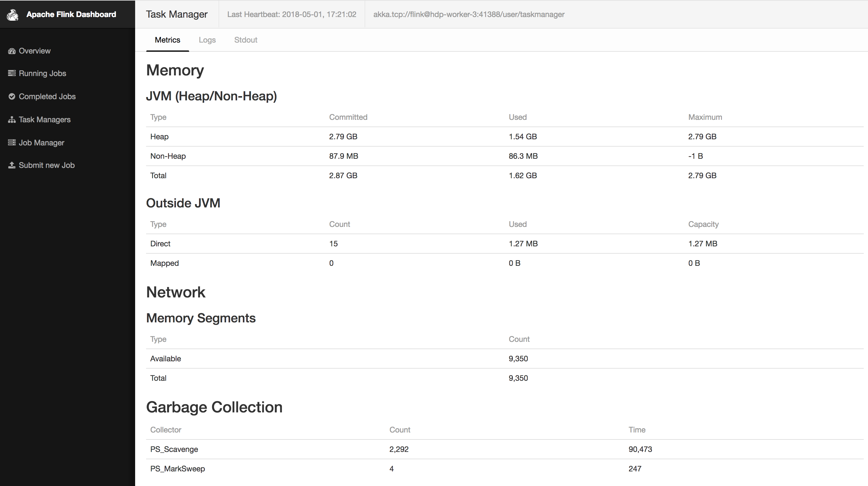The height and width of the screenshot is (486, 868).
Task: Click the Flink squirrel logo icon
Action: (13, 15)
